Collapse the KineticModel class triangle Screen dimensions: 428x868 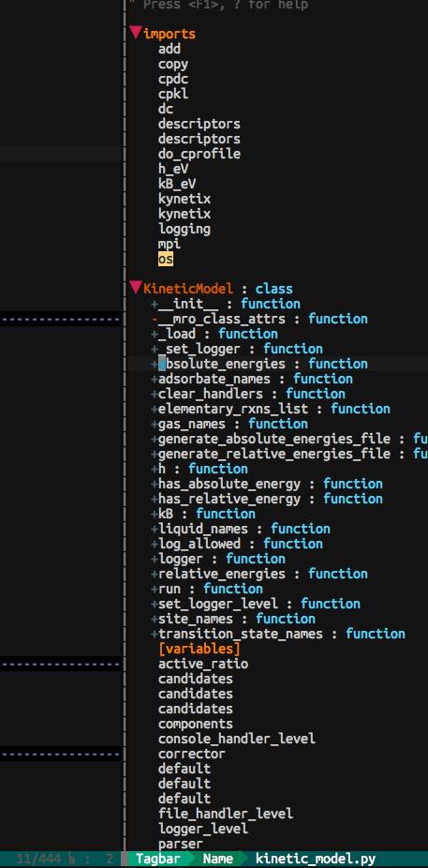click(136, 288)
